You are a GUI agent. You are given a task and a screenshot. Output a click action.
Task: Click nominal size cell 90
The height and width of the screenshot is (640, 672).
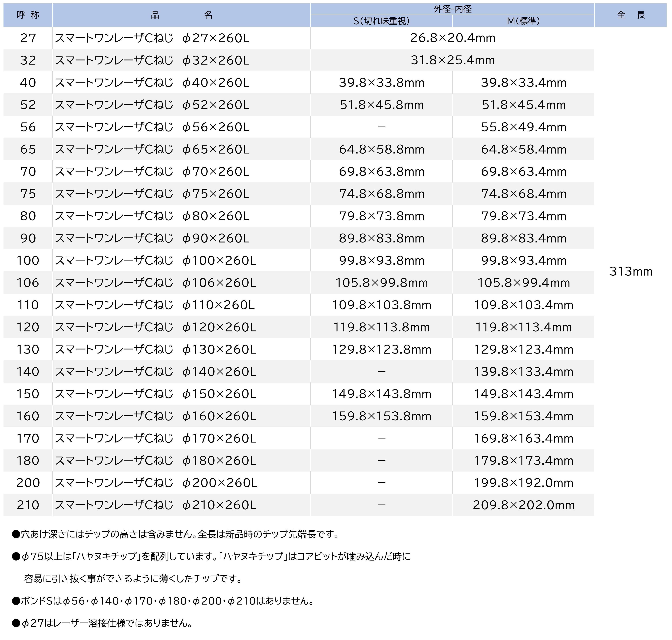[28, 238]
